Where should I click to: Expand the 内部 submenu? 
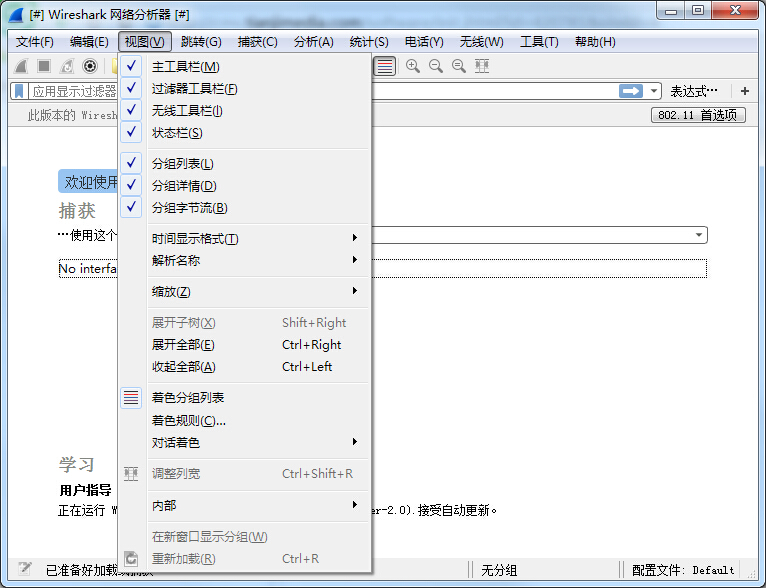[x=244, y=505]
